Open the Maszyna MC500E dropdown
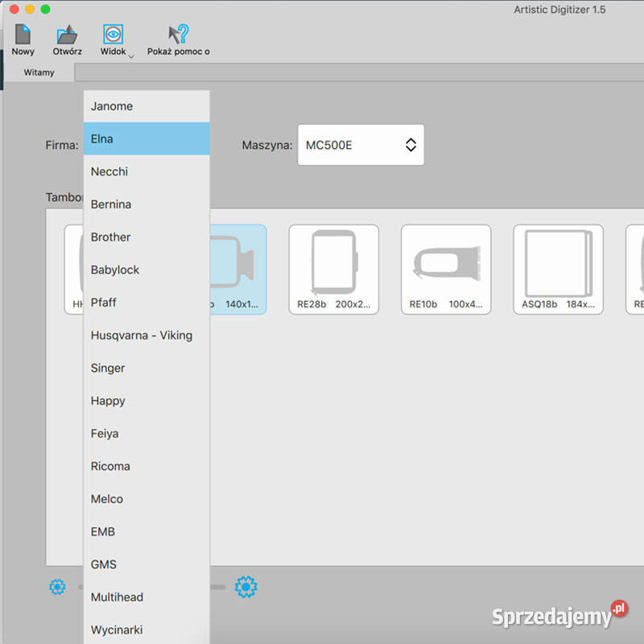644x644 pixels. (361, 145)
